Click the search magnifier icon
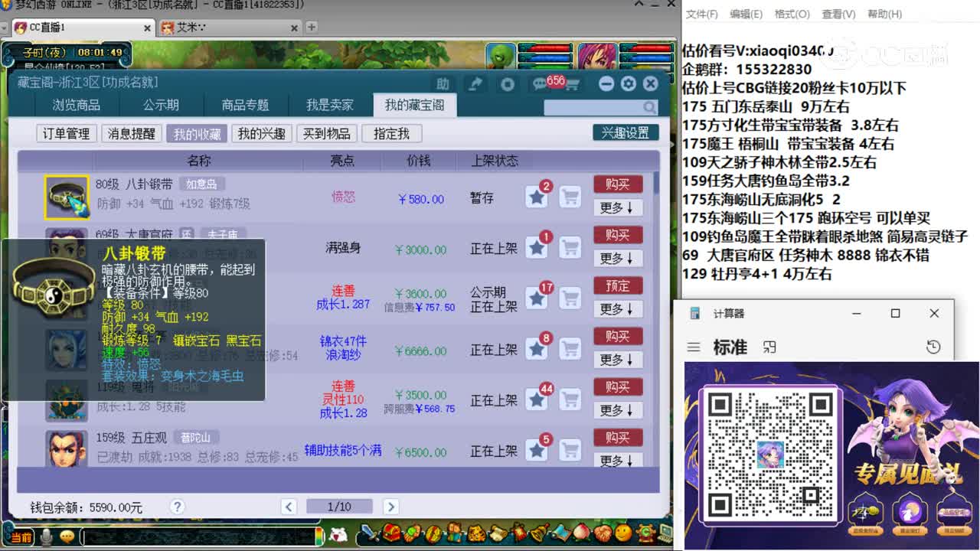Screen dimensions: 980x551 point(649,107)
